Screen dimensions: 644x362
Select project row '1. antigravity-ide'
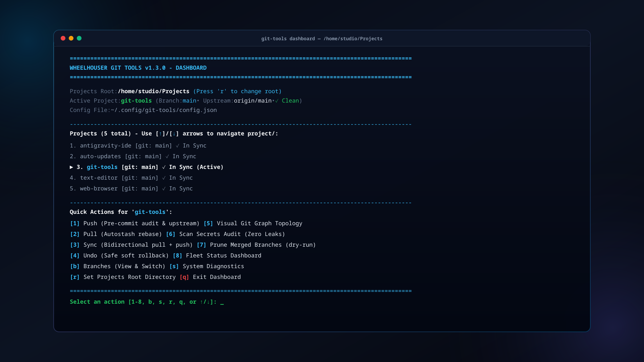click(138, 145)
